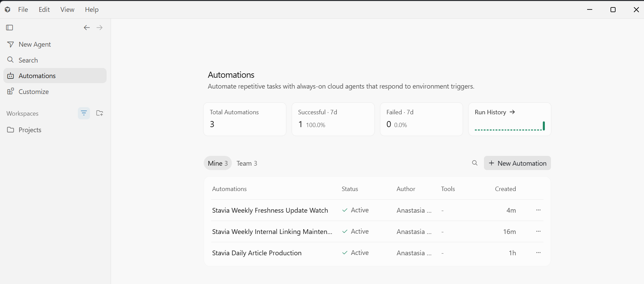Click the Successful 7d card
The height and width of the screenshot is (284, 644).
pyautogui.click(x=333, y=119)
